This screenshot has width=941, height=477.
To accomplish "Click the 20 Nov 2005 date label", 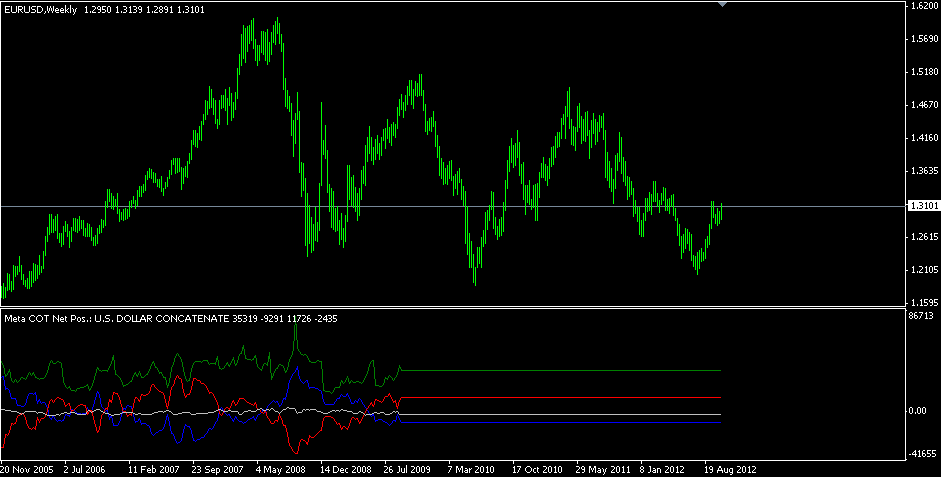I will coord(27,468).
